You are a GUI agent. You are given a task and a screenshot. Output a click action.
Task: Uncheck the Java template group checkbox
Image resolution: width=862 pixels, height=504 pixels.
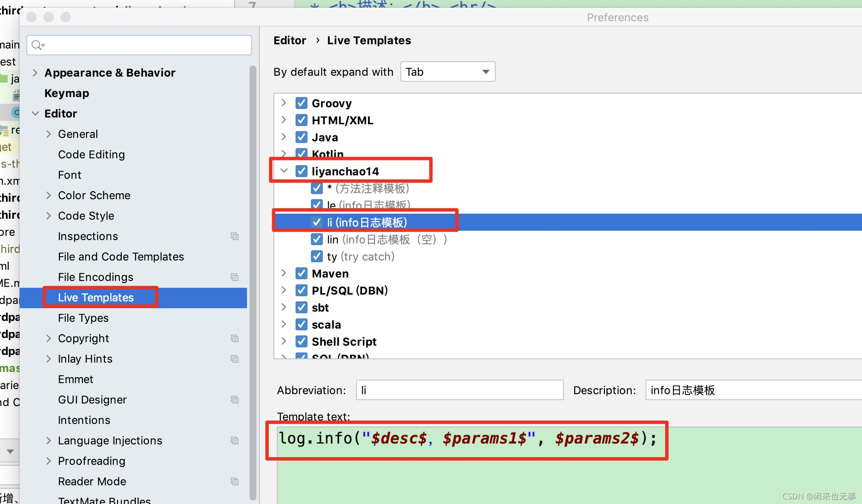click(302, 137)
